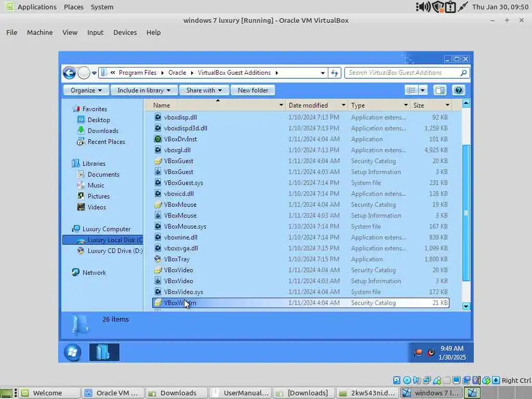Click the VBoxMouse Security Catalog icon

point(158,205)
